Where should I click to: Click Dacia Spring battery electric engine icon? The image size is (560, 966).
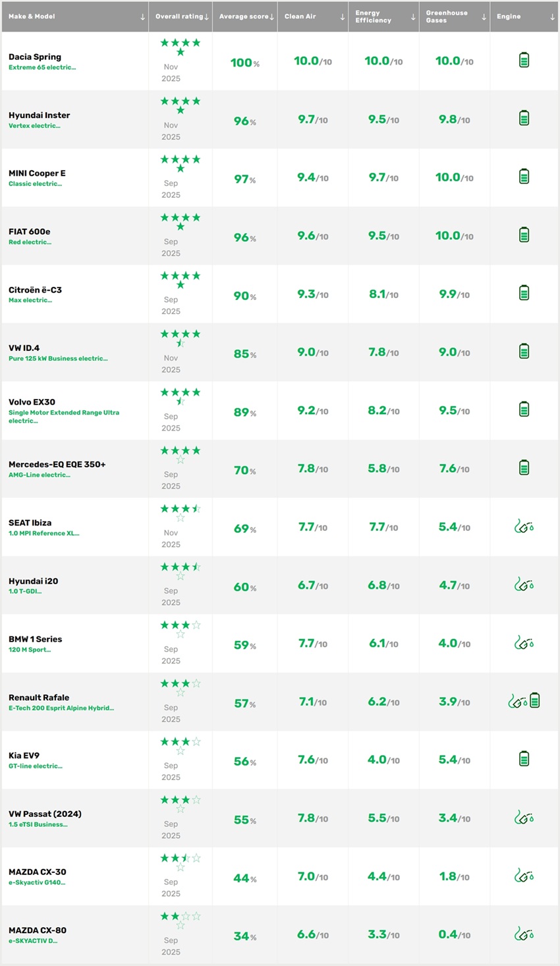tap(524, 61)
